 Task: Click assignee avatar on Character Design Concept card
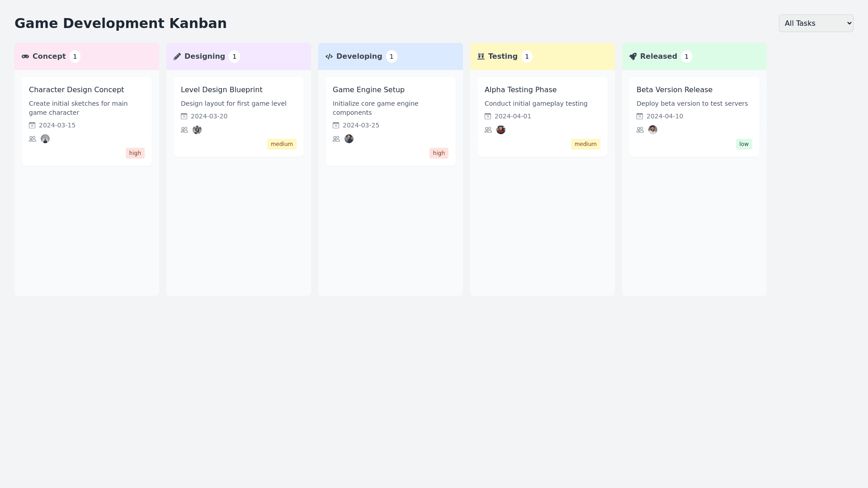click(x=45, y=139)
